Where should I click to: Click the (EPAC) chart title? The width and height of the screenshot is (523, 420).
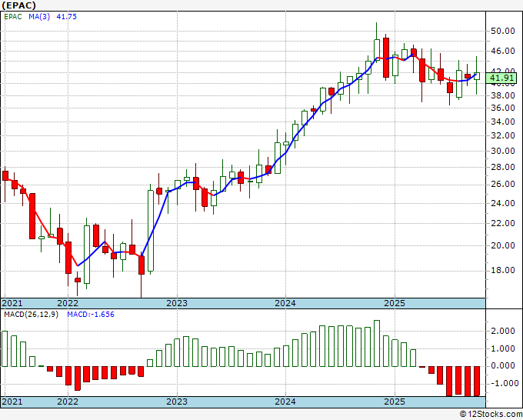(18, 5)
